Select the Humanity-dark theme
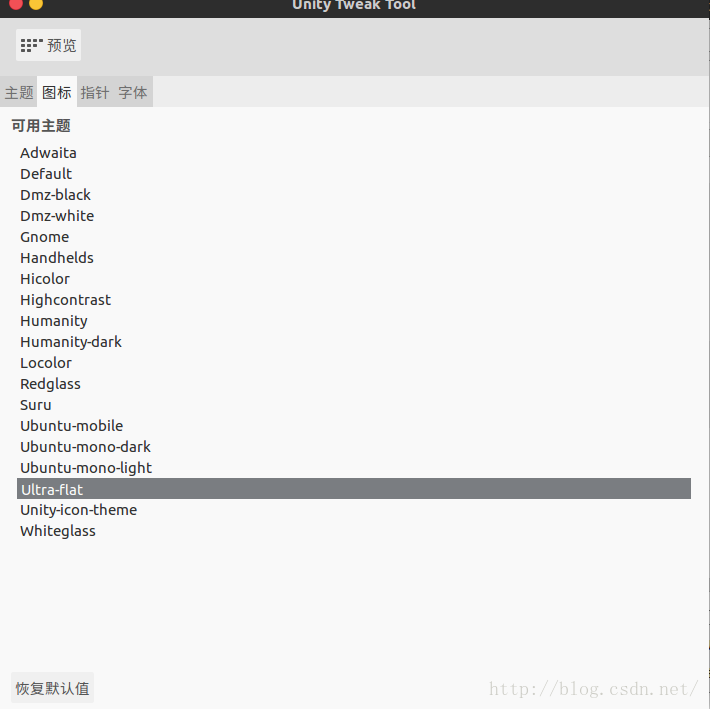The width and height of the screenshot is (710, 709). click(x=354, y=342)
